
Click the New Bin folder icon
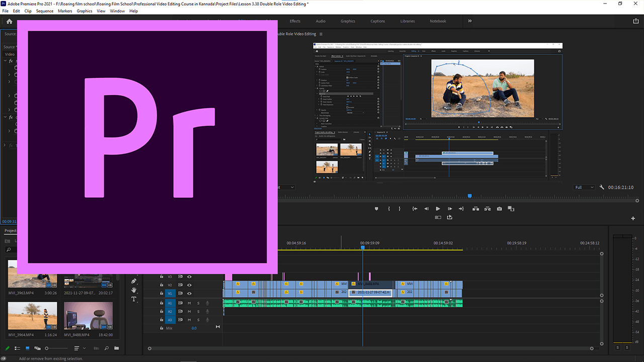point(117,348)
